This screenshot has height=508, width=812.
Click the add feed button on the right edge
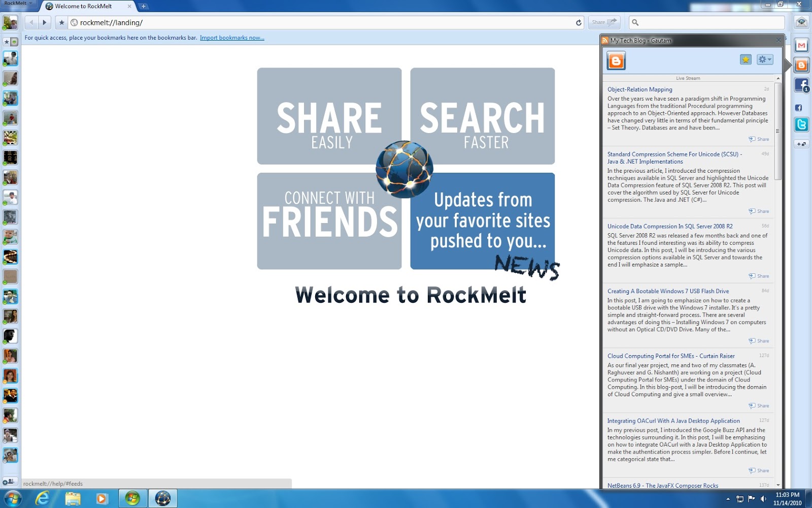(801, 144)
